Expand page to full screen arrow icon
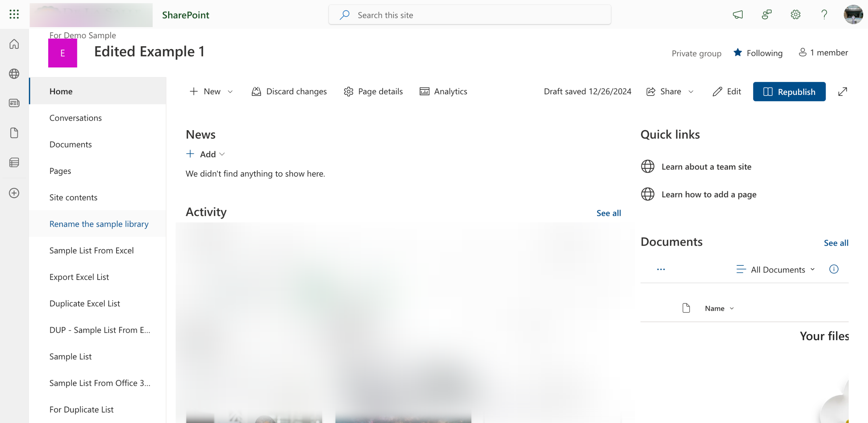 click(x=843, y=92)
